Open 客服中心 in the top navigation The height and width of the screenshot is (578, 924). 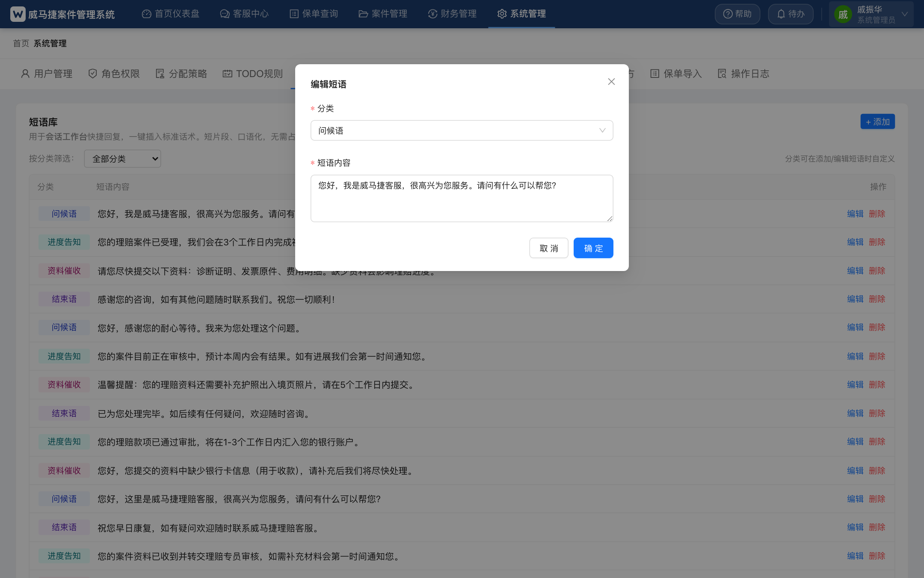coord(244,14)
